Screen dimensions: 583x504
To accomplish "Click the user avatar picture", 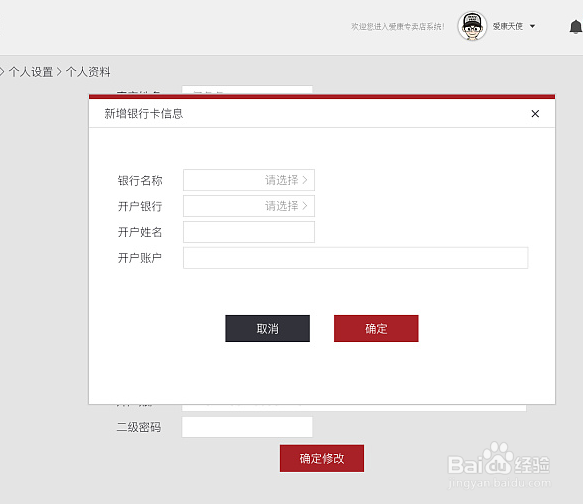I will [x=472, y=26].
